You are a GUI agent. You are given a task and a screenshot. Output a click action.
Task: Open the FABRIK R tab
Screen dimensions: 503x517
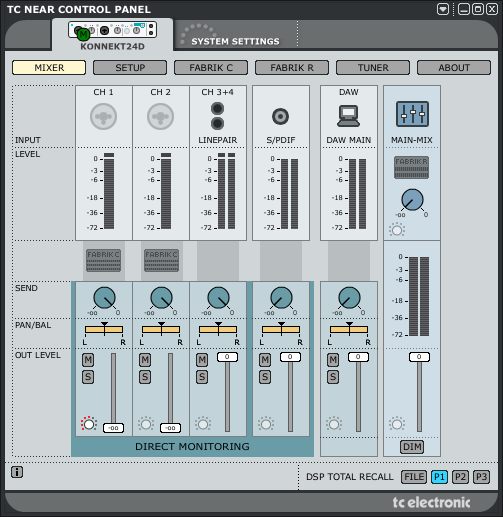point(292,68)
